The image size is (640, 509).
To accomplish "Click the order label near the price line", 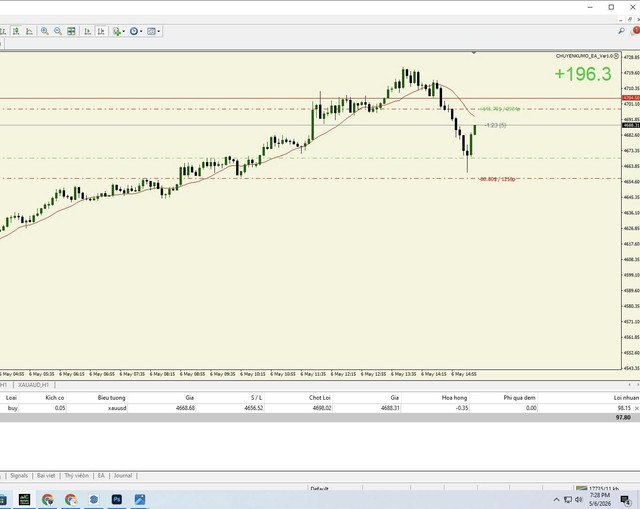I will click(x=496, y=125).
